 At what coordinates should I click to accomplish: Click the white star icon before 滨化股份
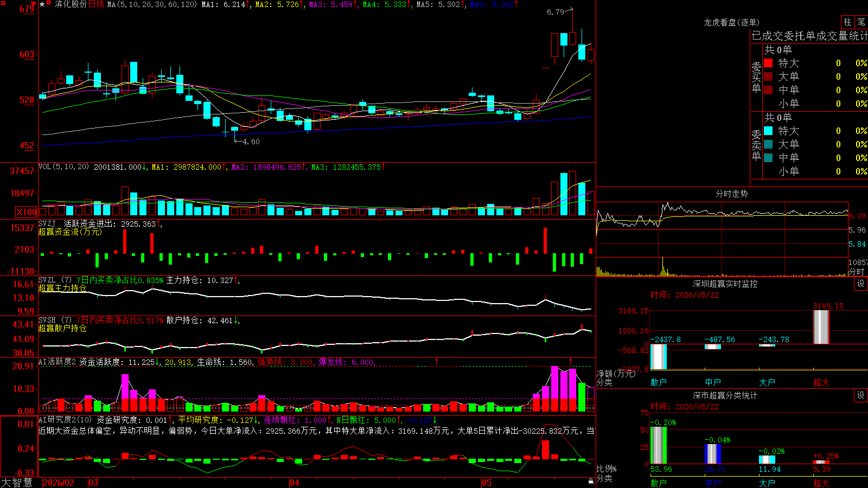(42, 4)
